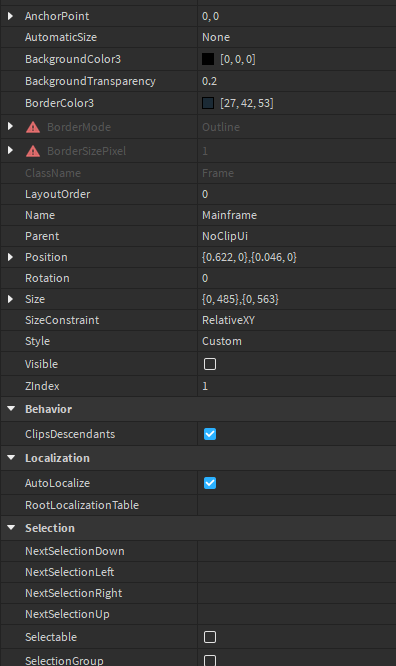Collapse the Selection section
The width and height of the screenshot is (396, 666).
11,528
